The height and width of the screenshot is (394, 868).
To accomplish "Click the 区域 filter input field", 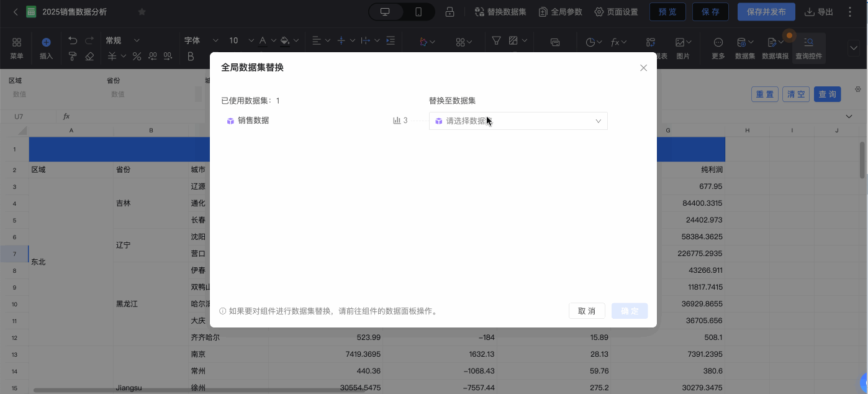I will tap(53, 94).
